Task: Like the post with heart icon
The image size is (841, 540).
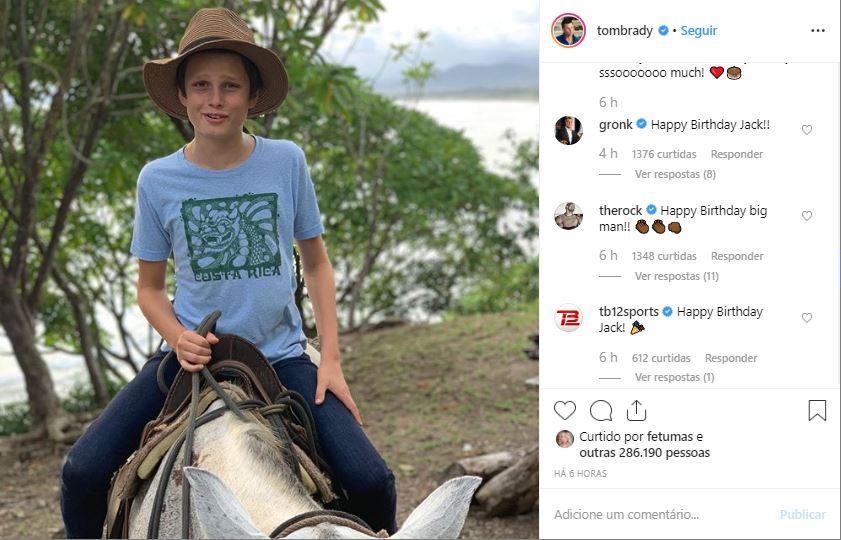Action: [565, 410]
